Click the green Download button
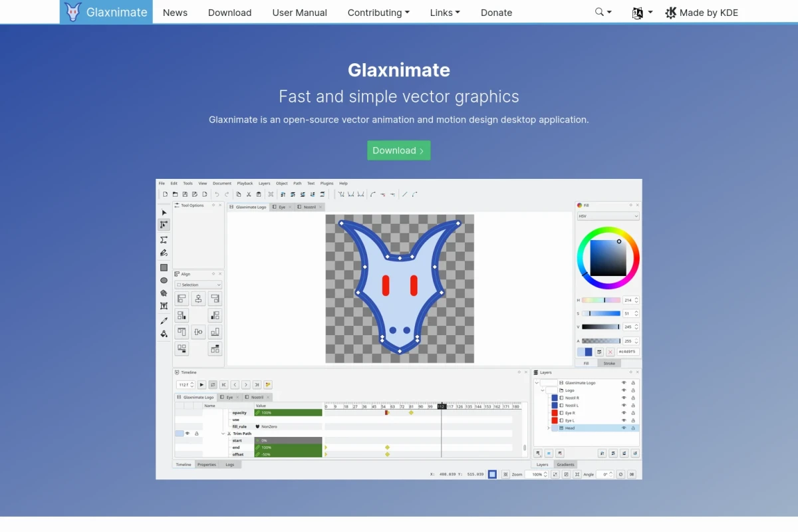This screenshot has width=798, height=532. (398, 150)
